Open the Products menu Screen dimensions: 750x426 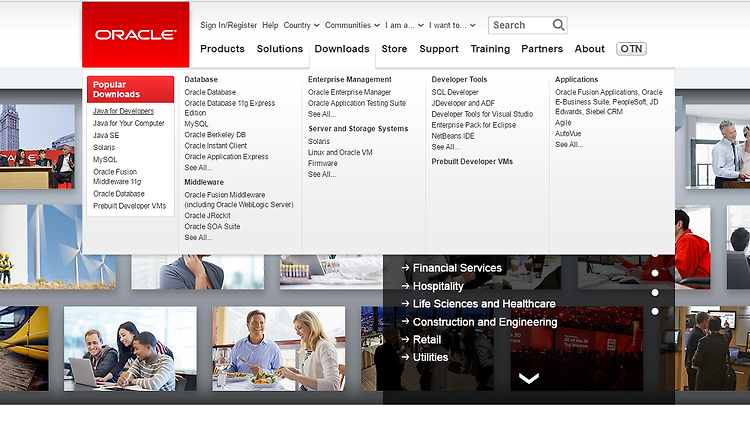(x=222, y=49)
